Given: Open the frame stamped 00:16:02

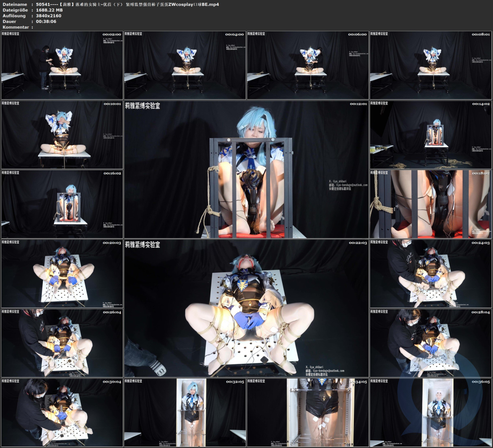Looking at the screenshot, I should tap(62, 204).
